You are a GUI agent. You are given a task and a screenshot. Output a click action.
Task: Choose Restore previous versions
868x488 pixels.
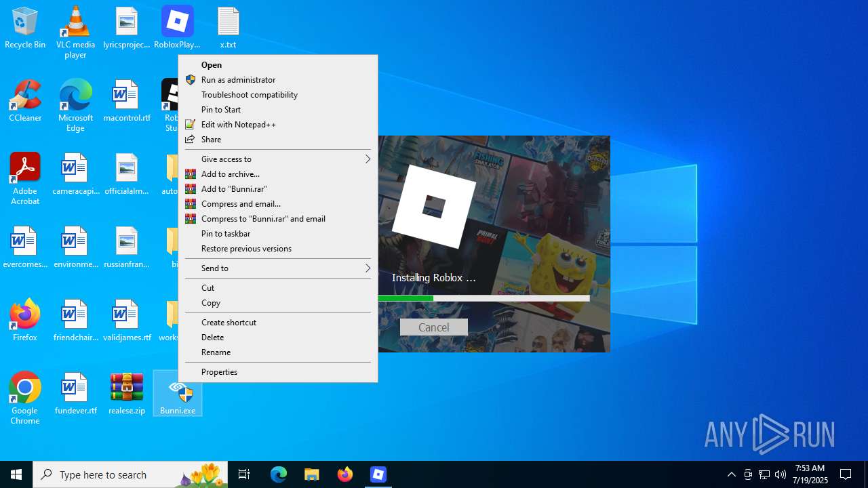tap(278, 249)
